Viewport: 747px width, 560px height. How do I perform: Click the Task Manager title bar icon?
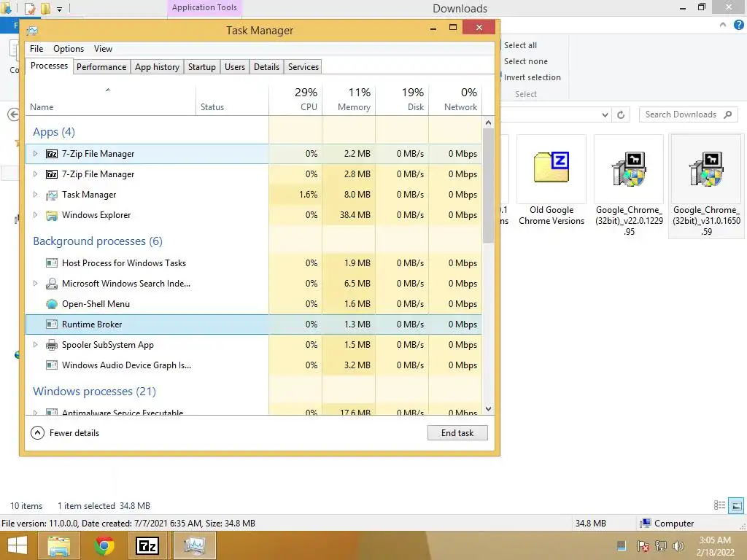(x=32, y=31)
